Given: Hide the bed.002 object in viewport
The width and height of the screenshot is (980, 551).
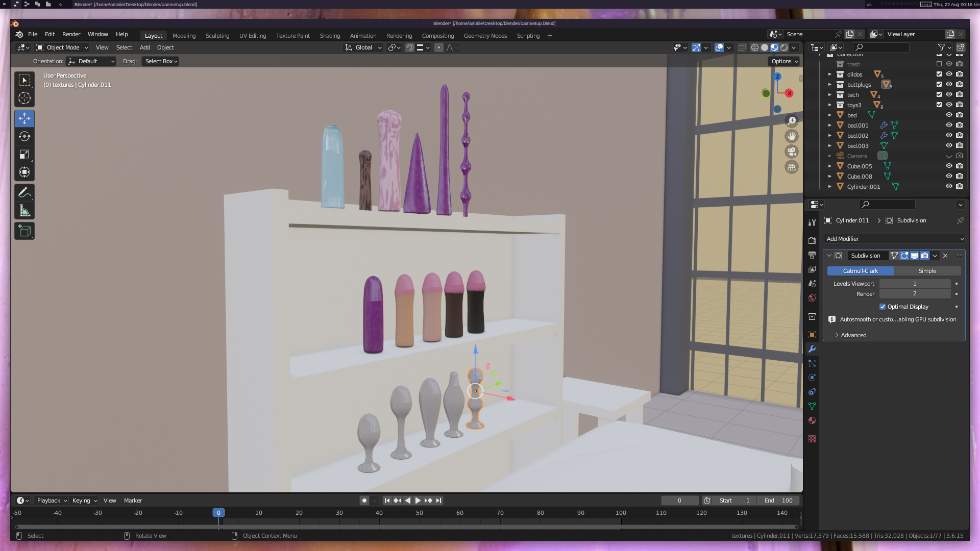Looking at the screenshot, I should click(949, 136).
